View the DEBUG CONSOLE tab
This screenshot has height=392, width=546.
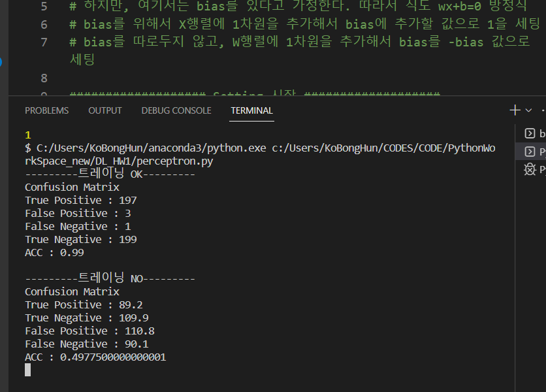176,110
